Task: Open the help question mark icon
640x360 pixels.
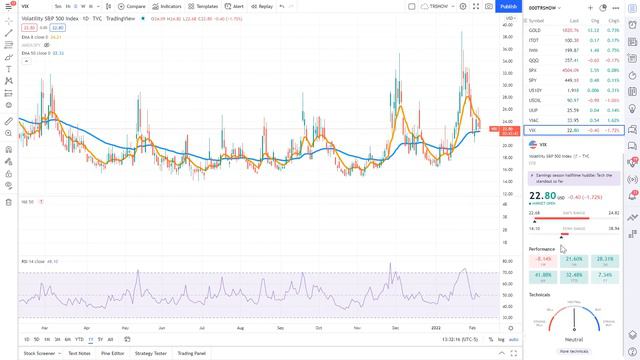Action: [x=632, y=352]
